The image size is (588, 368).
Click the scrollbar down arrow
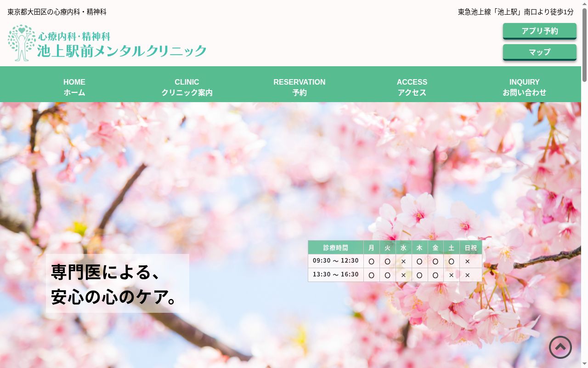[584, 364]
